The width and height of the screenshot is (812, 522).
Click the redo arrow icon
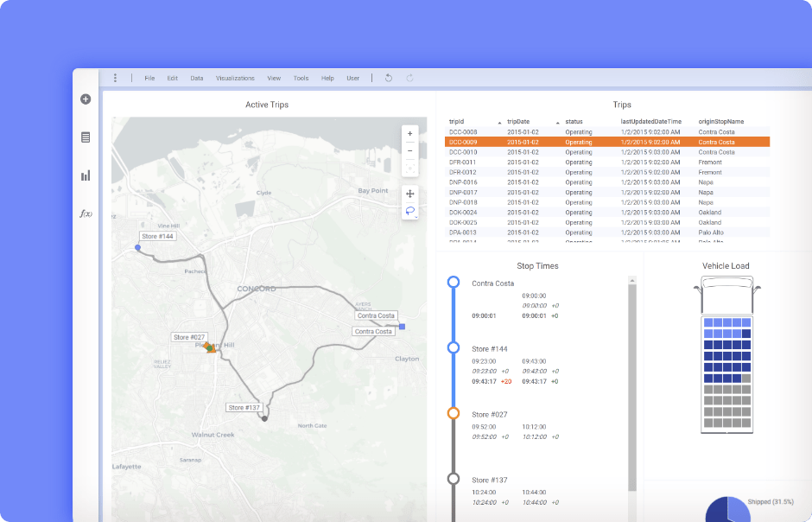coord(409,78)
